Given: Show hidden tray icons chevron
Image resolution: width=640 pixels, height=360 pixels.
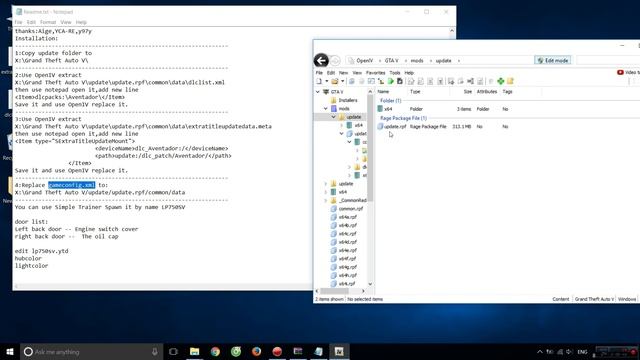Looking at the screenshot, I should (x=540, y=352).
